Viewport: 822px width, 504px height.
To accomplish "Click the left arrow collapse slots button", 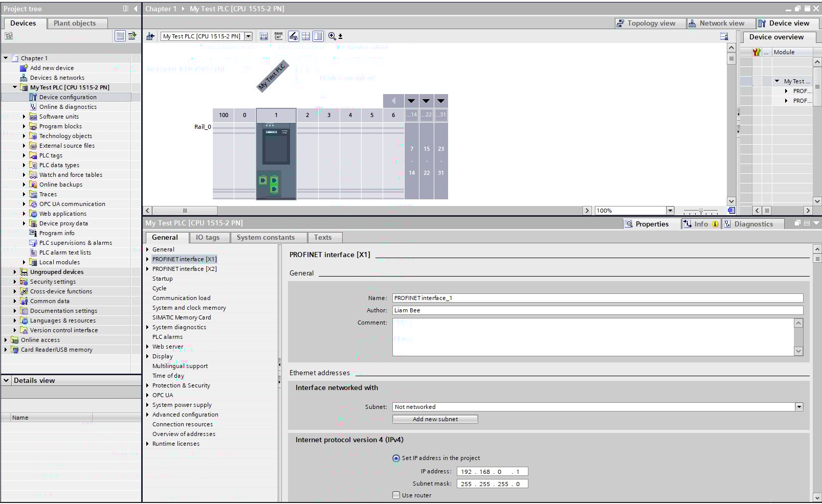I will pos(393,101).
